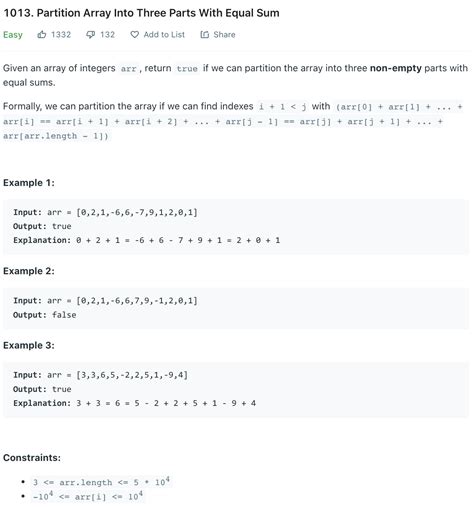Viewport: 474px width, 507px height.
Task: Click the Example 3 explanation line
Action: pyautogui.click(x=135, y=403)
